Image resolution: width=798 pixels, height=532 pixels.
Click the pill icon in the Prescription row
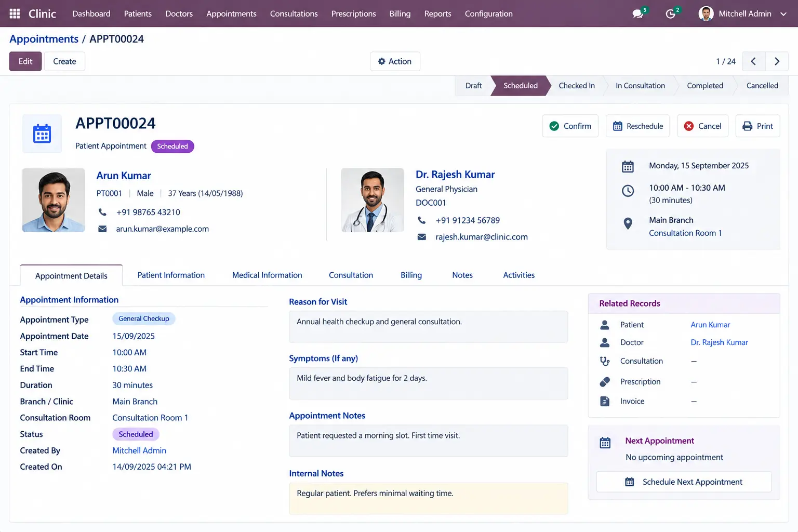605,382
